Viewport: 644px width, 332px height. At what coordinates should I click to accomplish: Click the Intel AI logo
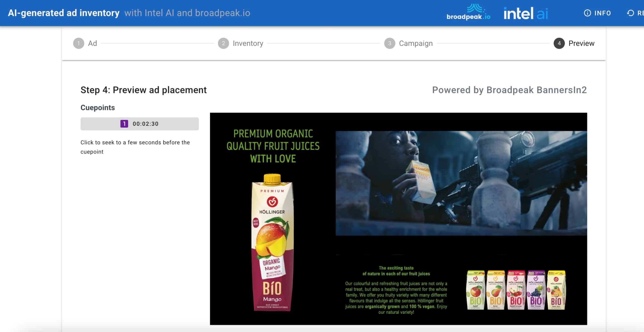[x=526, y=13]
